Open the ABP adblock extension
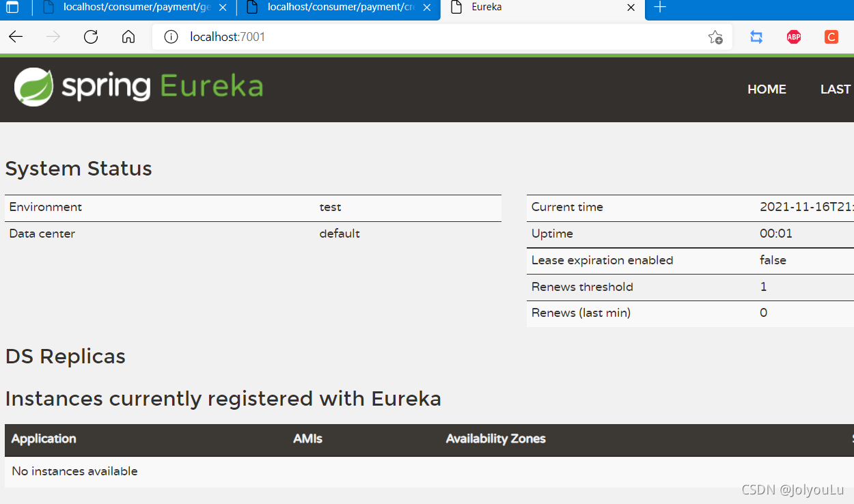Viewport: 854px width, 504px height. click(x=794, y=37)
